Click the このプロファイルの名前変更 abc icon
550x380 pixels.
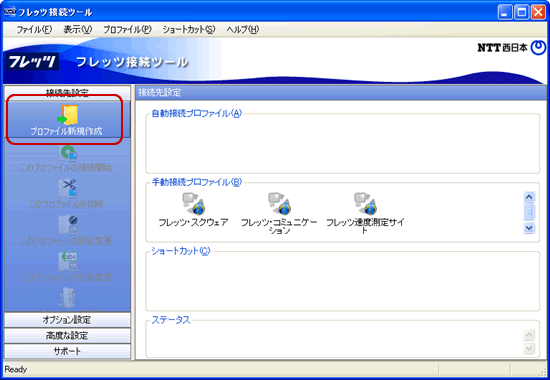[68, 261]
